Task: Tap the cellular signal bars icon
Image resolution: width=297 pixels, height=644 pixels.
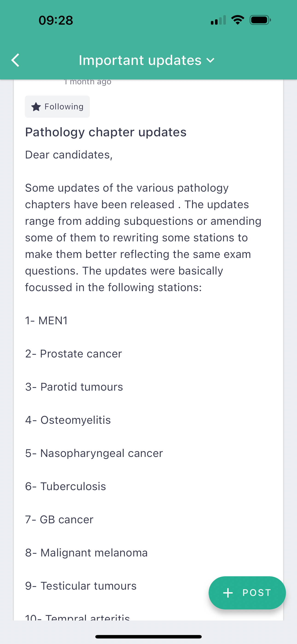Action: 218,20
